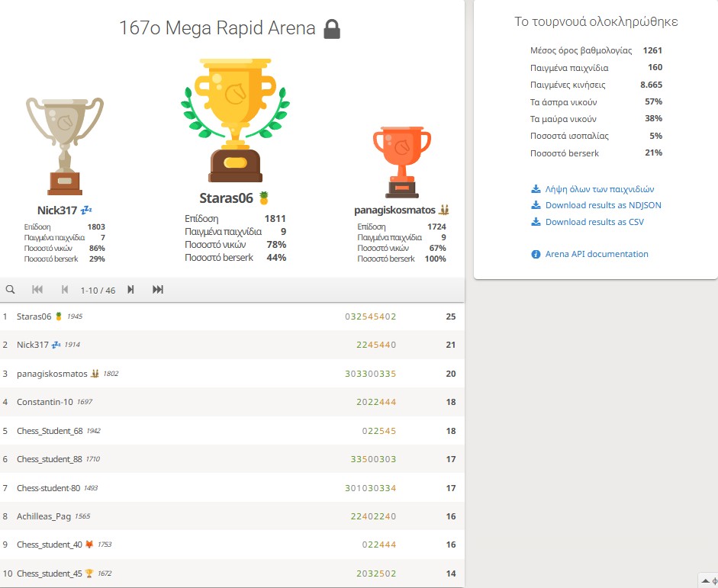Click total score 21 for Nick317
Viewport: 718px width, 588px height.
coord(451,345)
